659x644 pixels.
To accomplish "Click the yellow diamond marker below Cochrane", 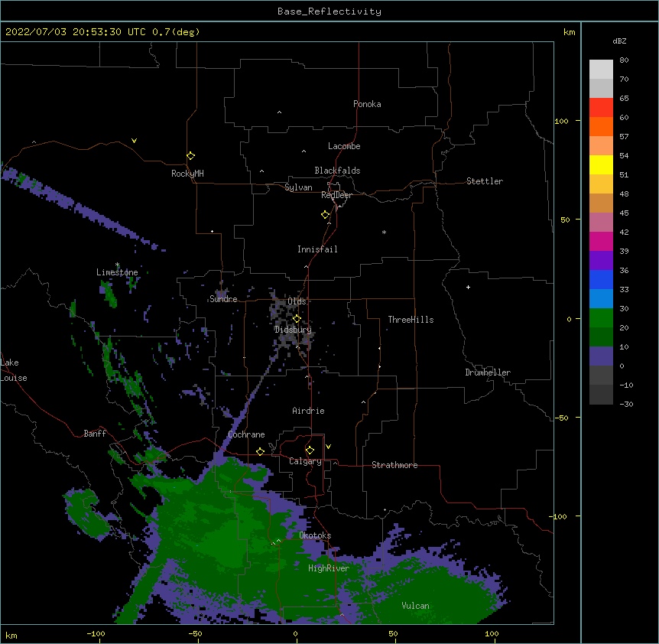I will [260, 451].
